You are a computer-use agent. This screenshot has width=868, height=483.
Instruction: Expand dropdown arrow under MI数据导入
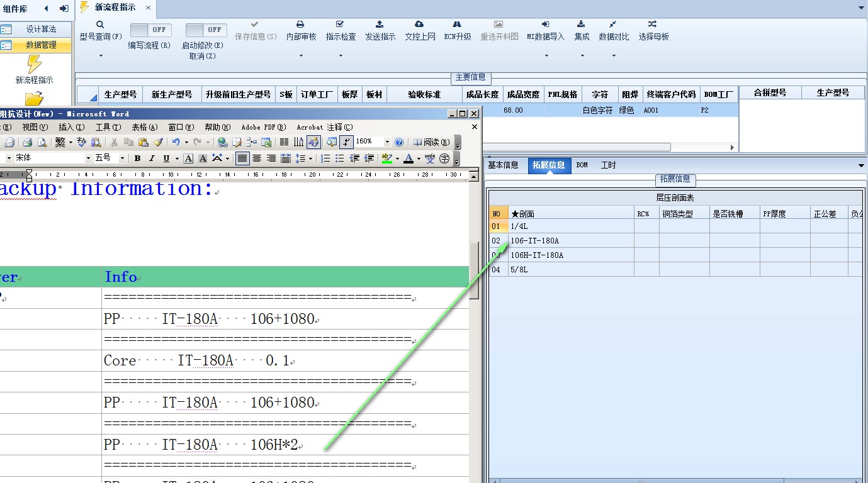click(546, 56)
